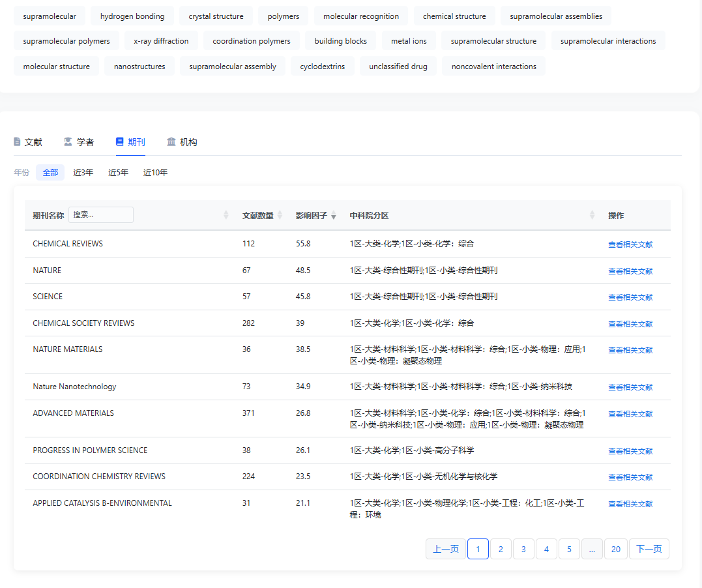Click the document icon beside 文献

17,142
